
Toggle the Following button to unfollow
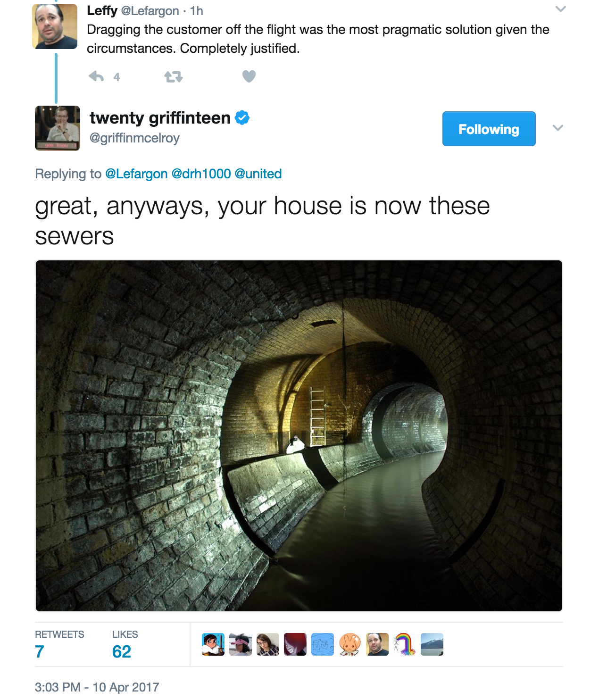click(489, 129)
